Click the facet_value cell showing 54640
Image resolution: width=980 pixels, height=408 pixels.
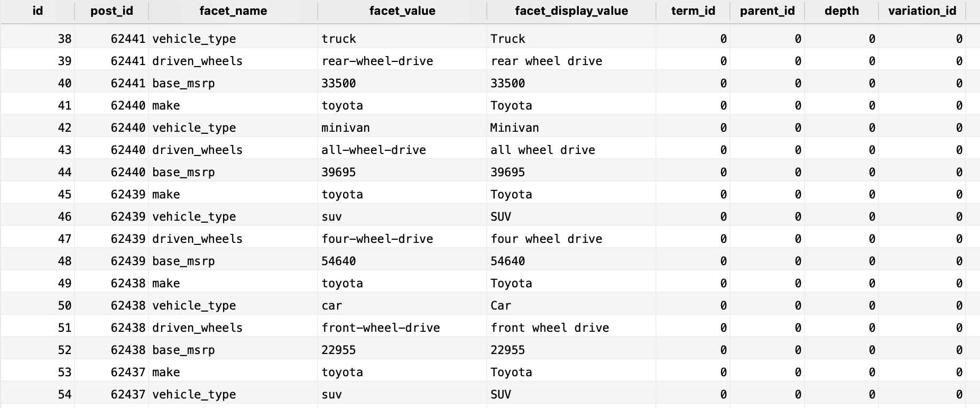pyautogui.click(x=339, y=261)
